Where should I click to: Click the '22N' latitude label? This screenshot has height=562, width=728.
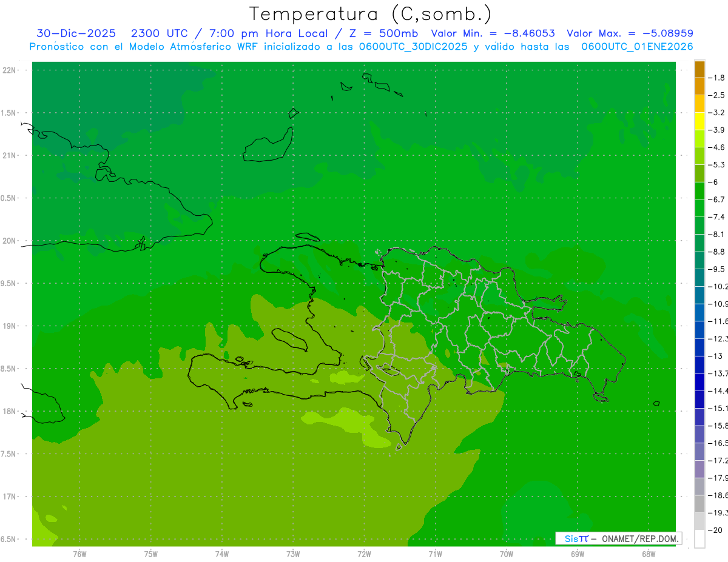click(10, 70)
